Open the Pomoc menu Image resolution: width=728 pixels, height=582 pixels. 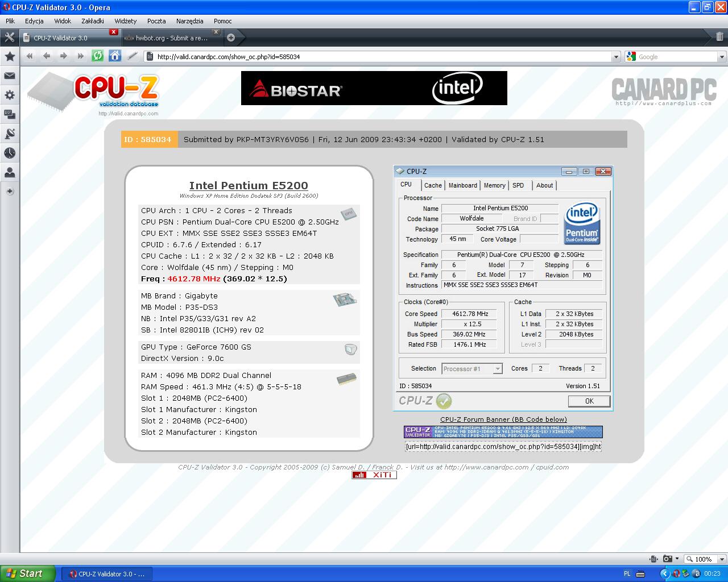[x=223, y=21]
